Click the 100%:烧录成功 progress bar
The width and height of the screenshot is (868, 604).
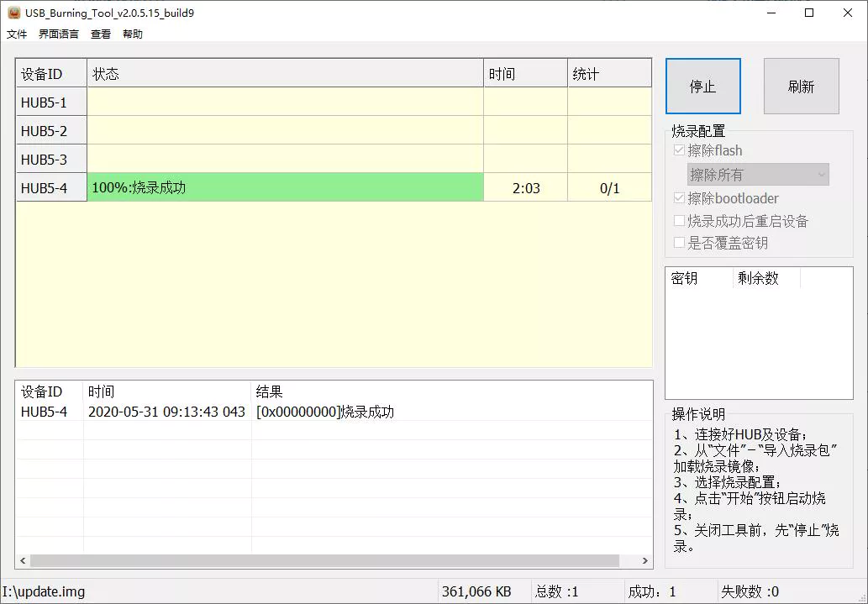[285, 187]
